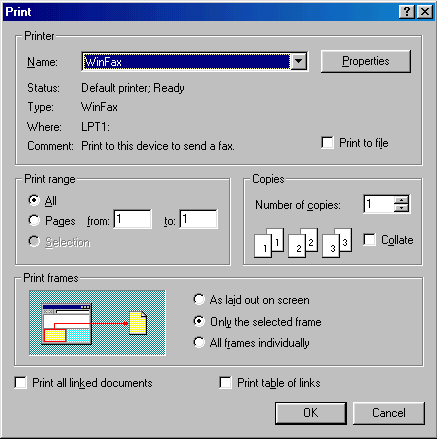Open printer Properties
The width and height of the screenshot is (437, 439).
[x=366, y=61]
